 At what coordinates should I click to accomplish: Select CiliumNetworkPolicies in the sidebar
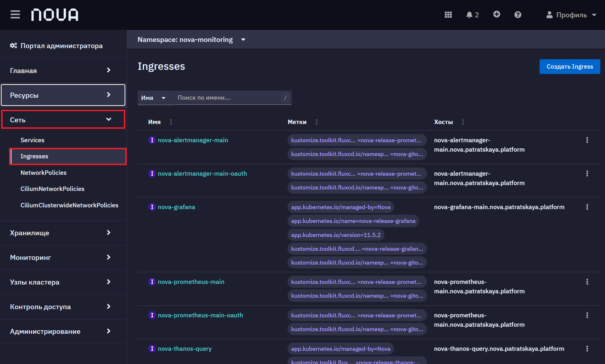[x=52, y=189]
